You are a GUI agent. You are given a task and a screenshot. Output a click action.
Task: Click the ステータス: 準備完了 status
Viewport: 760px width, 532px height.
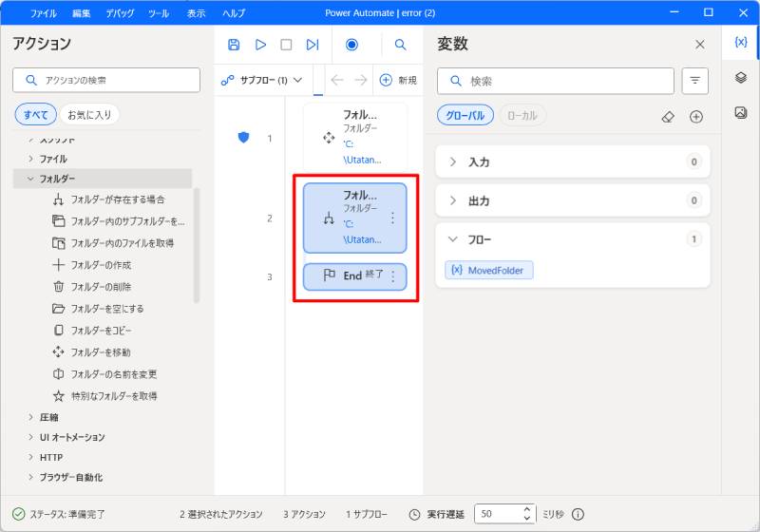(x=59, y=514)
